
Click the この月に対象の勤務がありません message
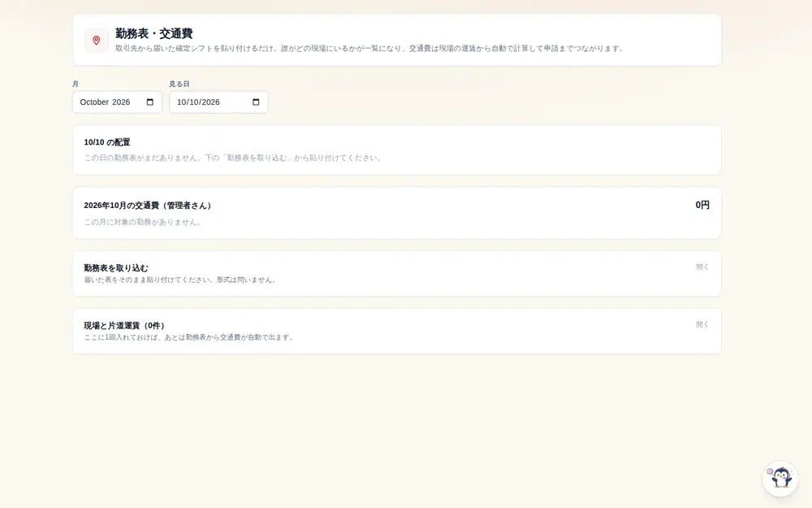pos(142,222)
